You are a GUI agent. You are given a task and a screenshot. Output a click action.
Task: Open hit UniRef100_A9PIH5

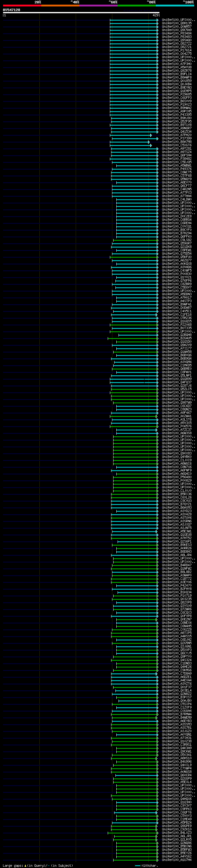(x=177, y=111)
